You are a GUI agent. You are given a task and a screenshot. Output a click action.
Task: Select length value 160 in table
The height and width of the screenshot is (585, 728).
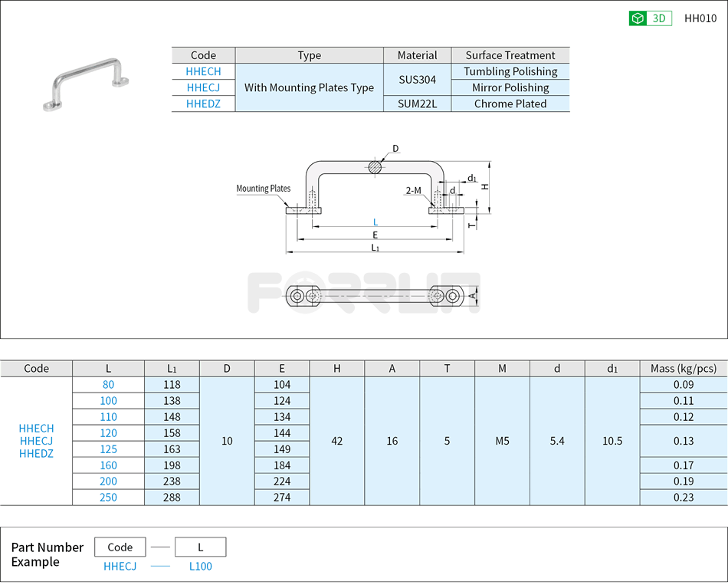(108, 465)
